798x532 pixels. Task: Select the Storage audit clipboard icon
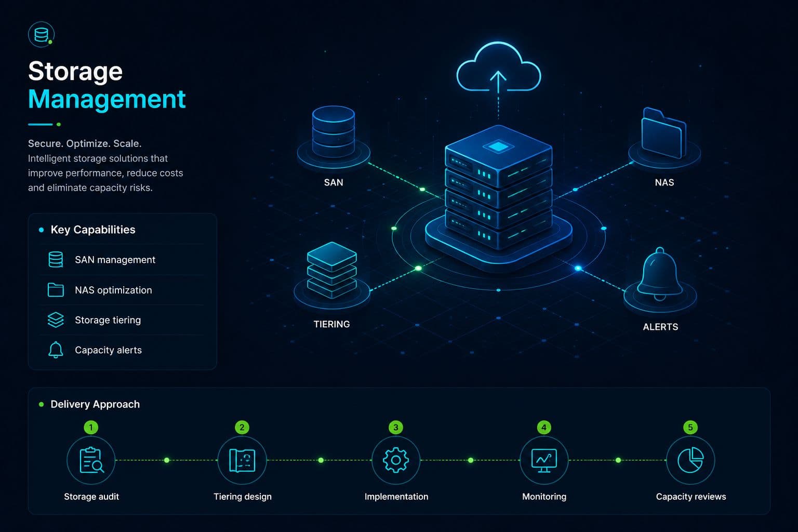coord(91,460)
